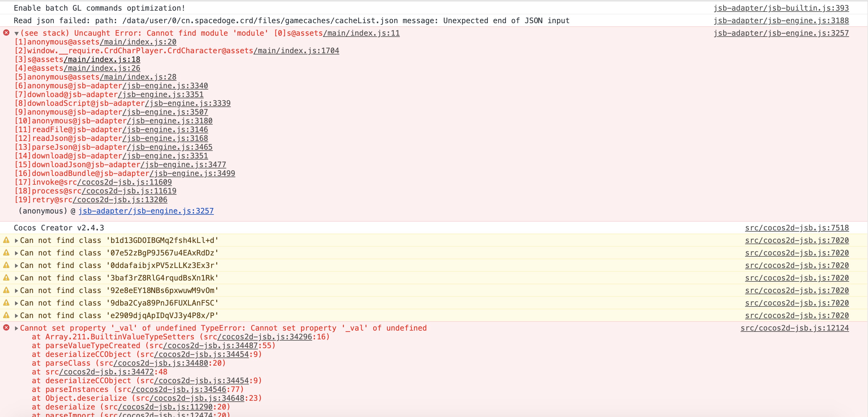Open the jsb-adapter/jsb-builtin.js:393 source link

pos(781,8)
